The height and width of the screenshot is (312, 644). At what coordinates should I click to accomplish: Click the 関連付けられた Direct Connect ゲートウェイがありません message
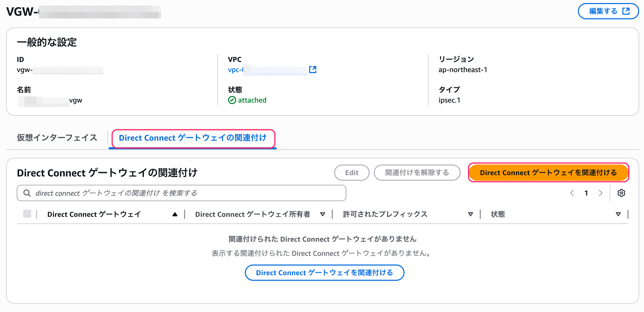coord(322,239)
